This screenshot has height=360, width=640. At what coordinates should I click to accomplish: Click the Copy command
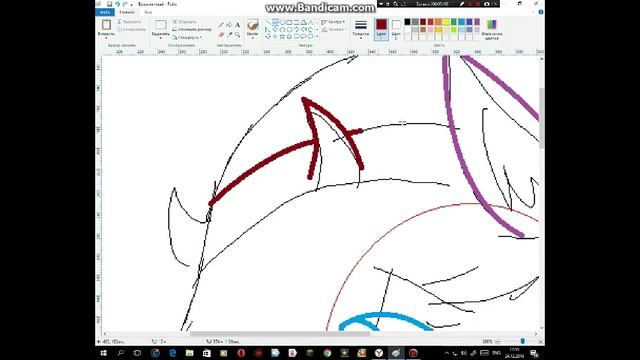pos(131,29)
